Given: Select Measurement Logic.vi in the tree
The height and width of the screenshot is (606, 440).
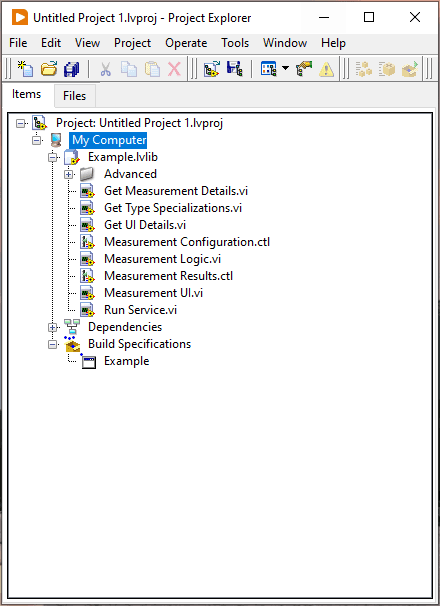Looking at the screenshot, I should pyautogui.click(x=162, y=259).
